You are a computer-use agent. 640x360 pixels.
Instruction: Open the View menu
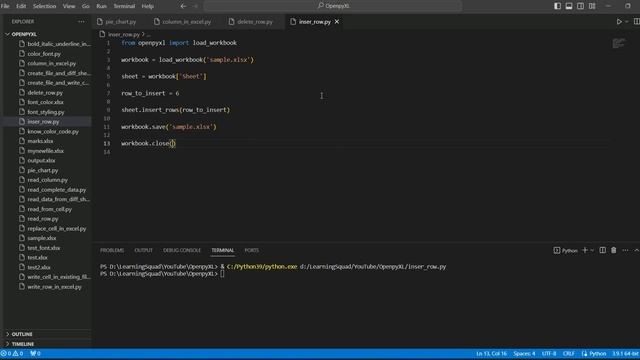tap(69, 6)
